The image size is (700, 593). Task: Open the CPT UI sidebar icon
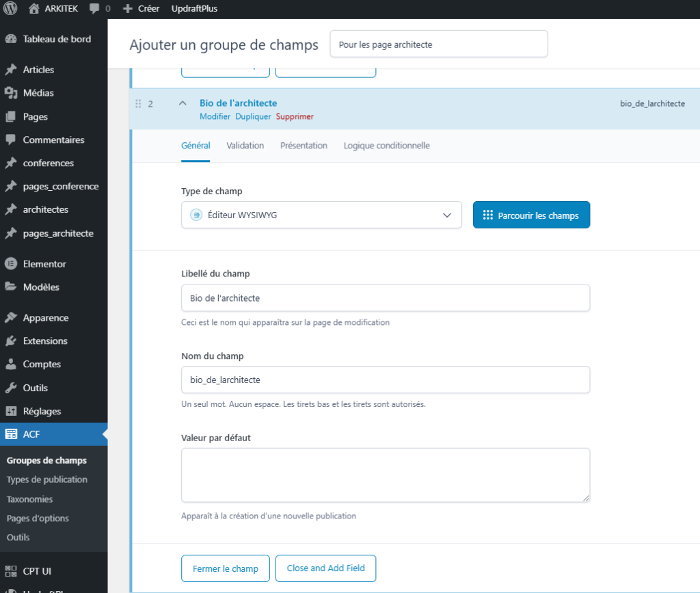tap(11, 571)
